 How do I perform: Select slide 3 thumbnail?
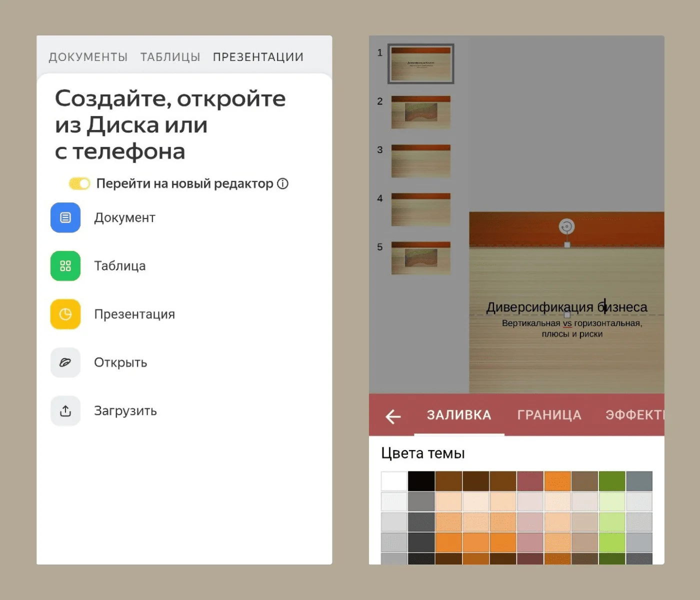click(421, 161)
